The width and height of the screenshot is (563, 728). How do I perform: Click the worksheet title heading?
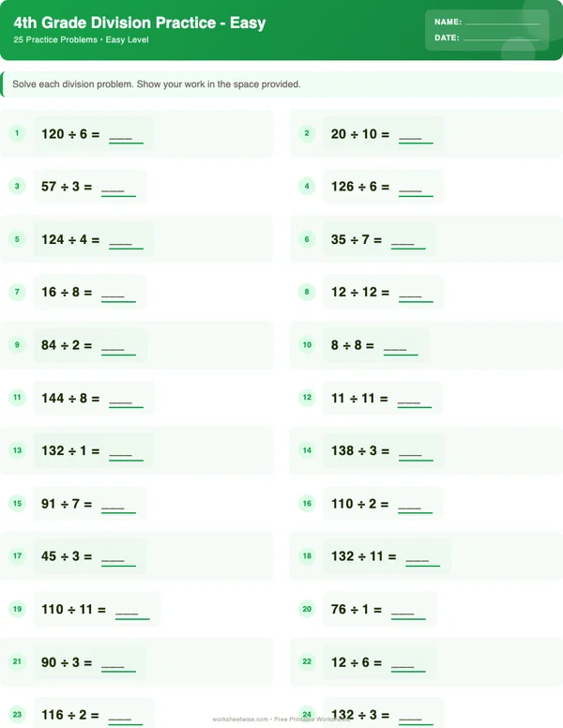(140, 23)
